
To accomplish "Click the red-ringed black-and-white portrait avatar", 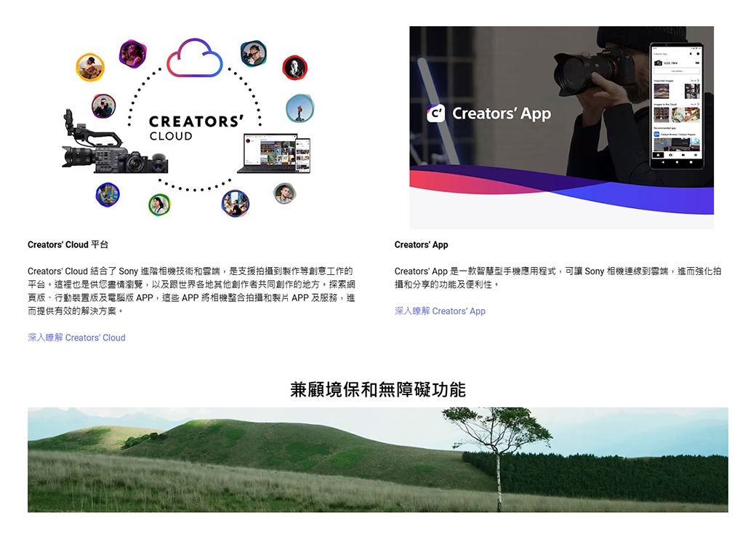I will point(294,68).
